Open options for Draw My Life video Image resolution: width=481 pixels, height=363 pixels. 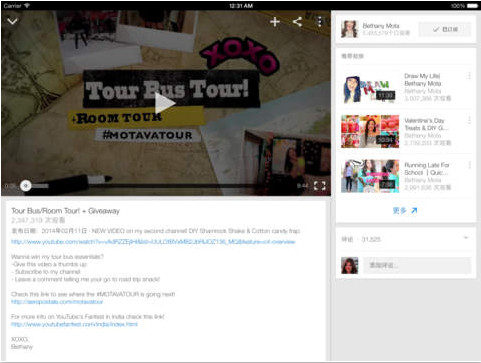[x=469, y=76]
